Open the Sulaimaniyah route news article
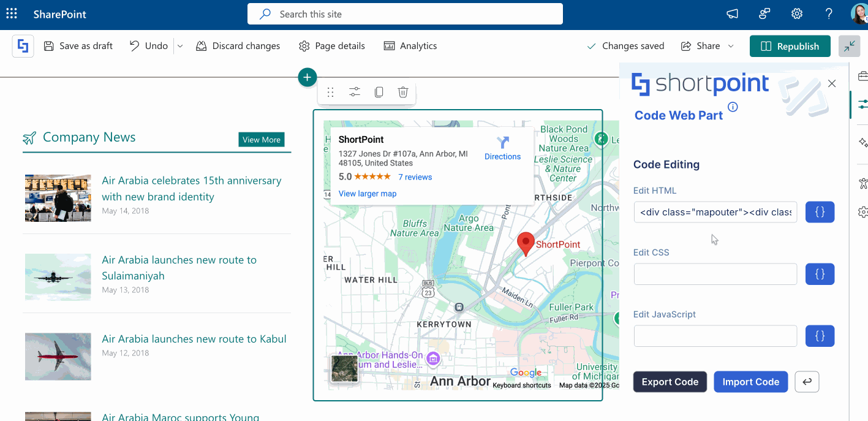Image resolution: width=868 pixels, height=421 pixels. click(179, 268)
